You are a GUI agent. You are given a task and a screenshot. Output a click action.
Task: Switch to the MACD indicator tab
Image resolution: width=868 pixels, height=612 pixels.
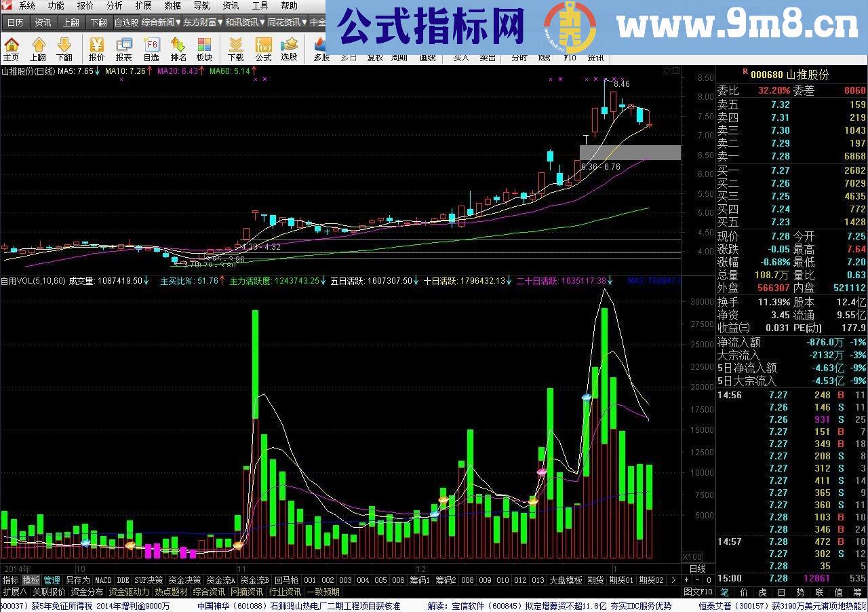[103, 580]
